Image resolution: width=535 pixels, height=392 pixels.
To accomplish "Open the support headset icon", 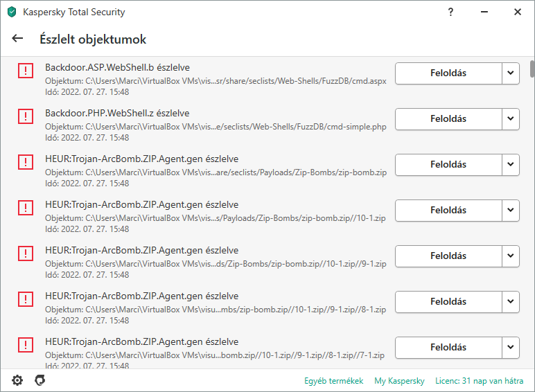I will 40,380.
